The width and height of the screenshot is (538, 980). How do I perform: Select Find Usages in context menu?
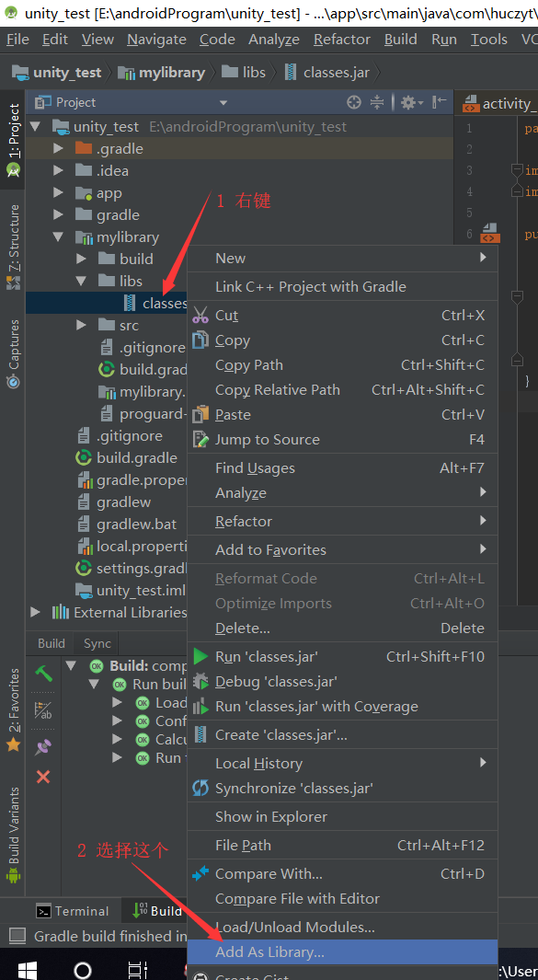click(342, 468)
